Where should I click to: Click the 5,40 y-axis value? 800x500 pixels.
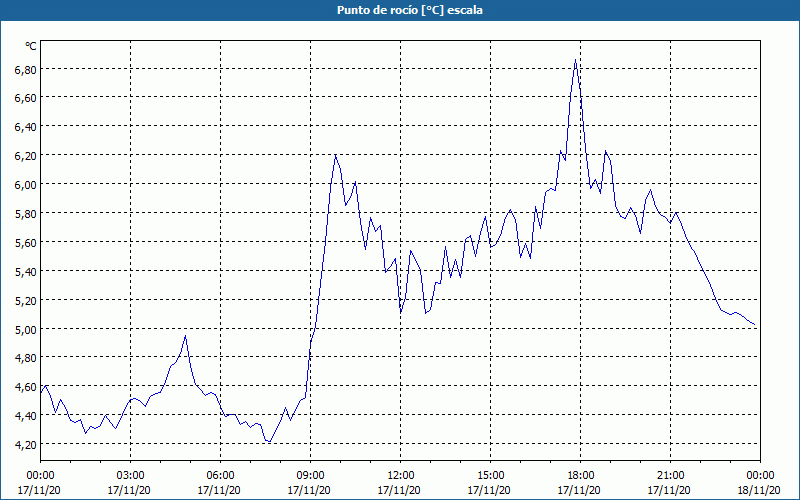click(26, 271)
